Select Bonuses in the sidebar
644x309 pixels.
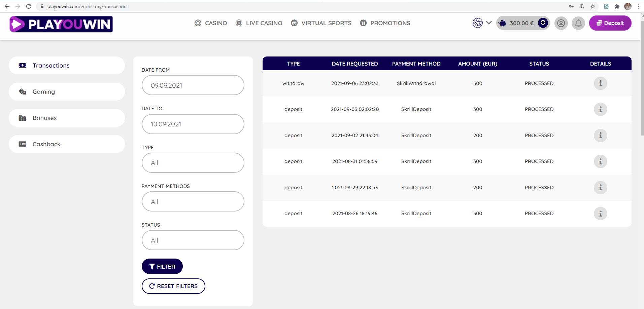(x=67, y=118)
